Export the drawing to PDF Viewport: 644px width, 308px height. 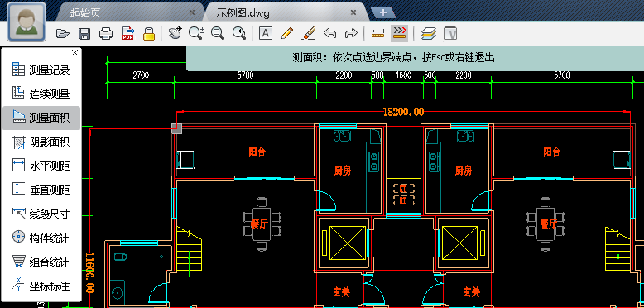click(x=127, y=34)
